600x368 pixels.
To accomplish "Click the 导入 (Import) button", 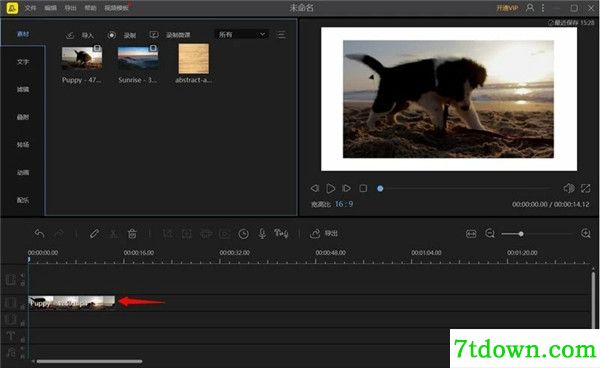I will 80,35.
